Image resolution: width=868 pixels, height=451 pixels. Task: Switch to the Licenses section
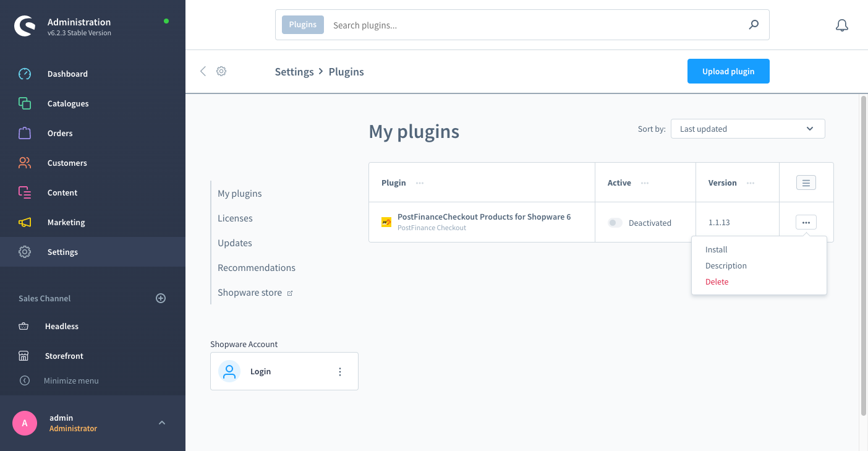[236, 218]
